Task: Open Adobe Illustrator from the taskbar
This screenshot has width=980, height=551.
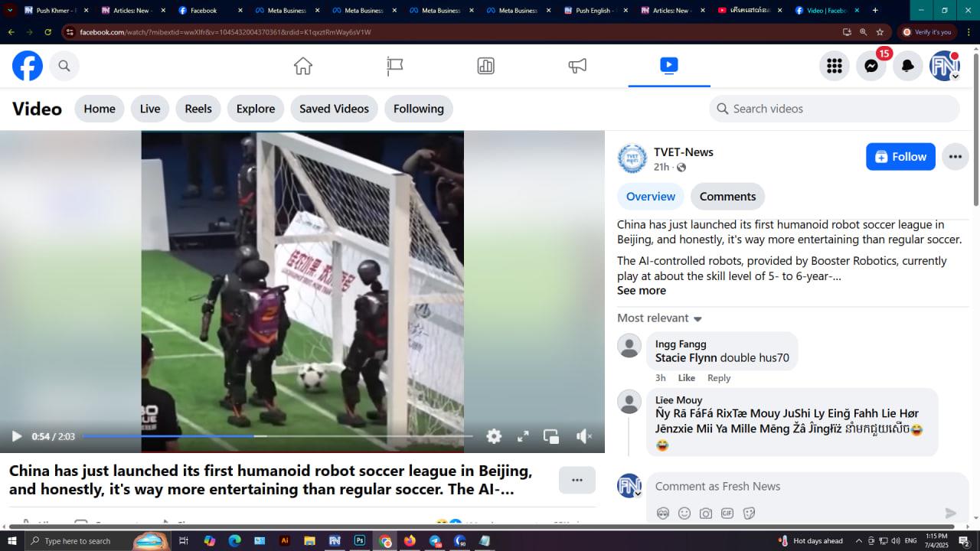Action: click(x=285, y=541)
